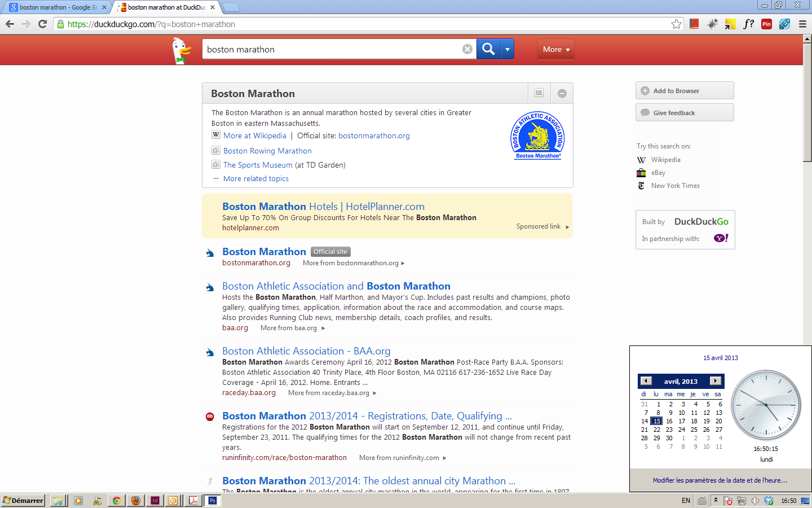This screenshot has width=812, height=508.
Task: Open Boston Athletic Association - BAA.org result
Action: 306,351
